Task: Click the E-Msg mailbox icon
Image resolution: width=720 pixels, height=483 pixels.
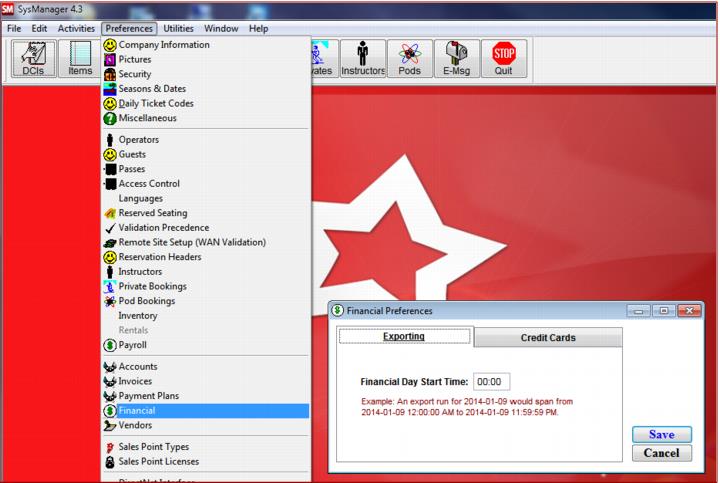Action: [x=456, y=59]
